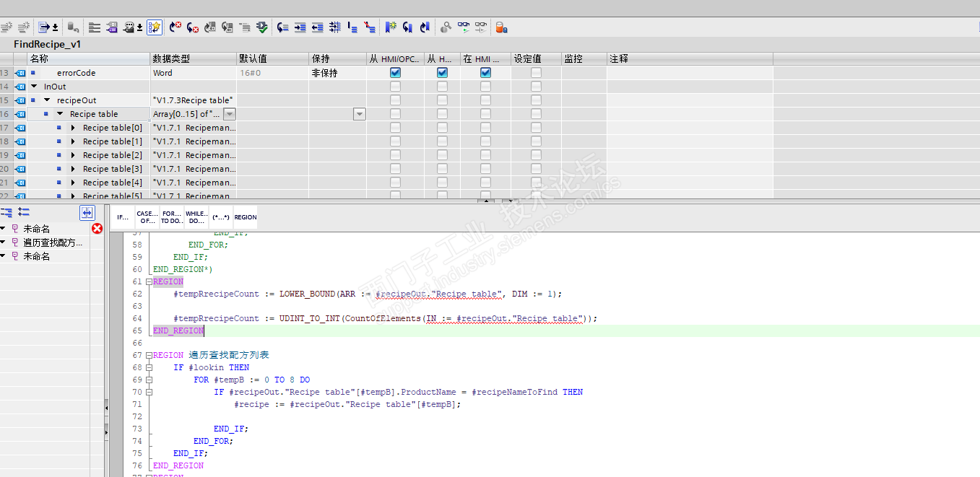
Task: Click the 注释 column header
Action: [x=690, y=58]
